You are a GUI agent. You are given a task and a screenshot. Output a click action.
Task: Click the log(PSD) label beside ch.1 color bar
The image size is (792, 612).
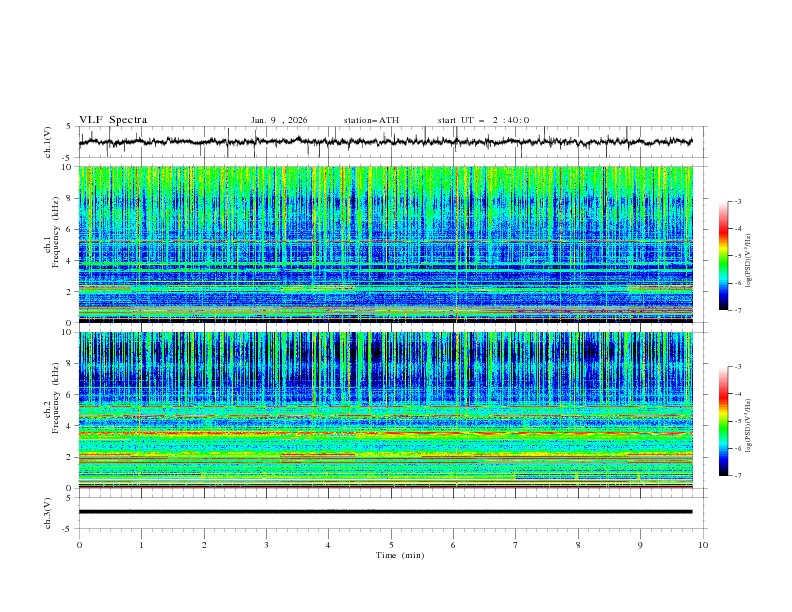748,261
